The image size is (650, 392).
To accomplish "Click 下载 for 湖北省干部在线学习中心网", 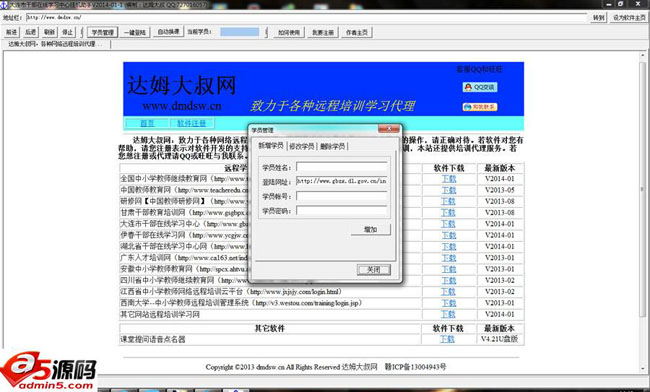I will point(449,247).
